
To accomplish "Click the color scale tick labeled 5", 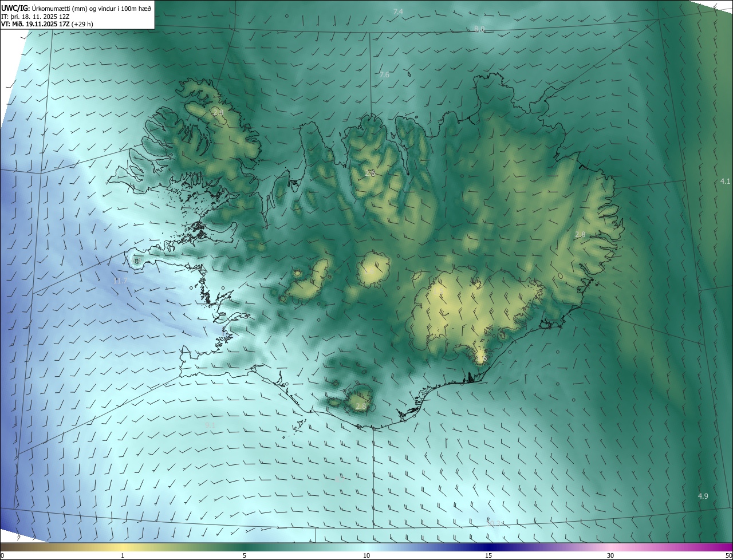I will [x=245, y=556].
